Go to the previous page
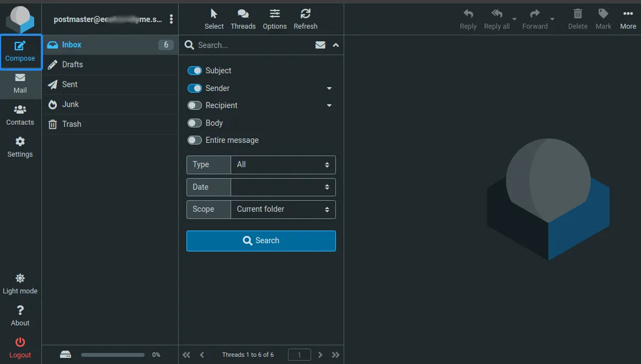 pyautogui.click(x=202, y=355)
